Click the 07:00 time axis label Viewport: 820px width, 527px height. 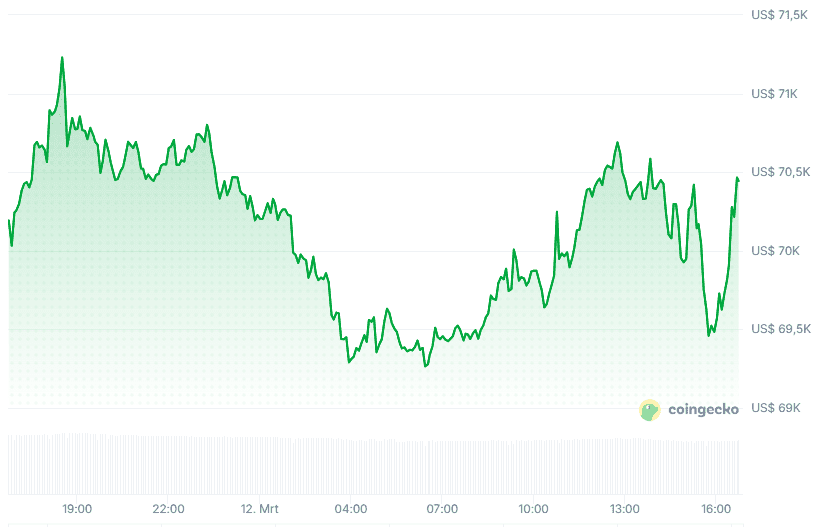442,508
